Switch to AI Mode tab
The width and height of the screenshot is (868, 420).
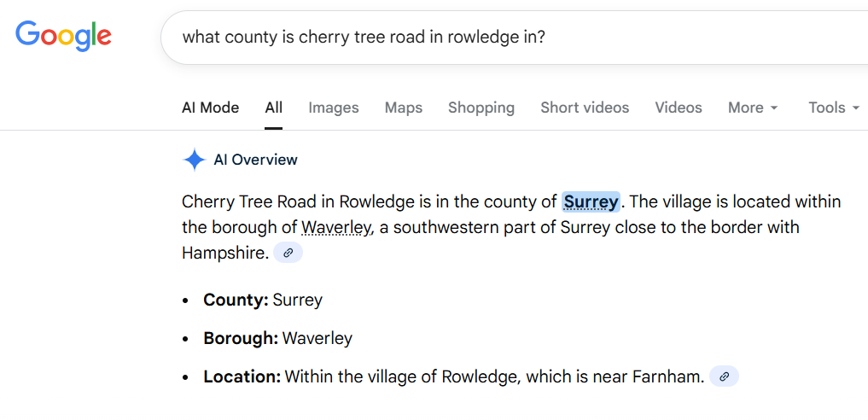210,108
